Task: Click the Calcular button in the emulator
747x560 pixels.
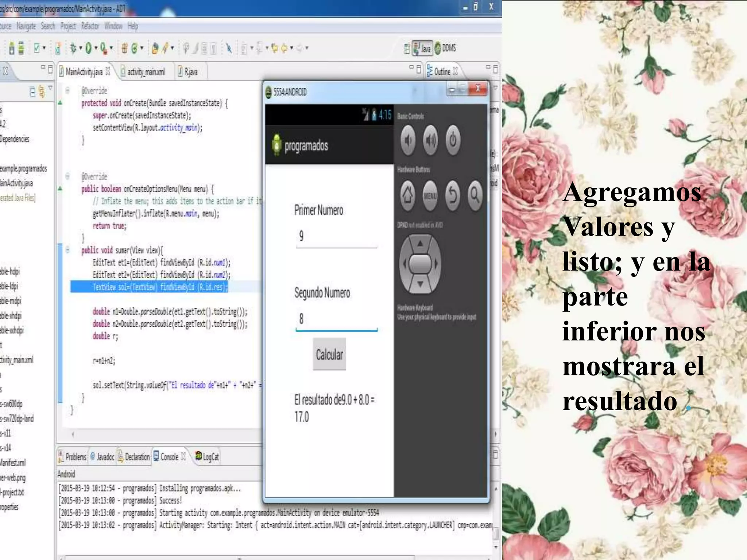Action: pyautogui.click(x=329, y=354)
